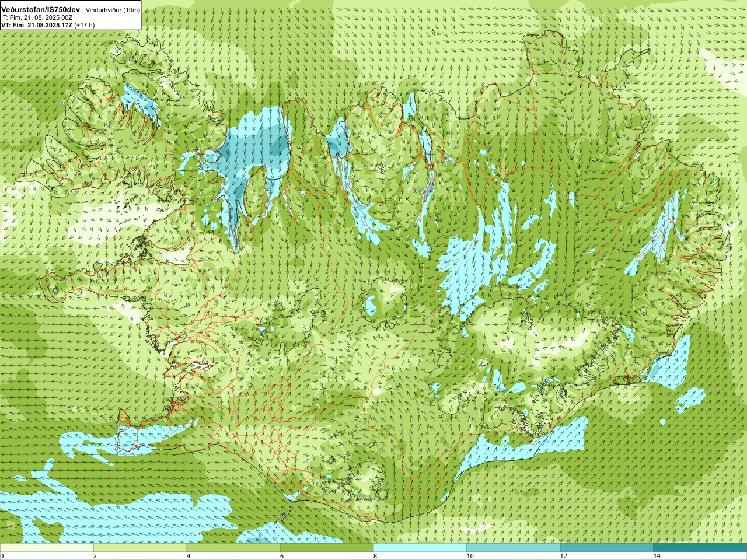
Task: Click the legend value 8
Action: coord(375,556)
